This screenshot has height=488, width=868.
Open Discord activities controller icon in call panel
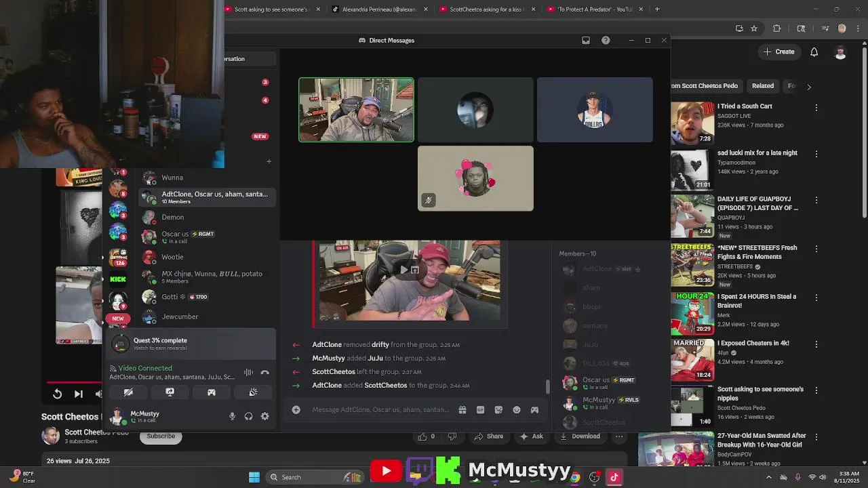click(x=212, y=392)
